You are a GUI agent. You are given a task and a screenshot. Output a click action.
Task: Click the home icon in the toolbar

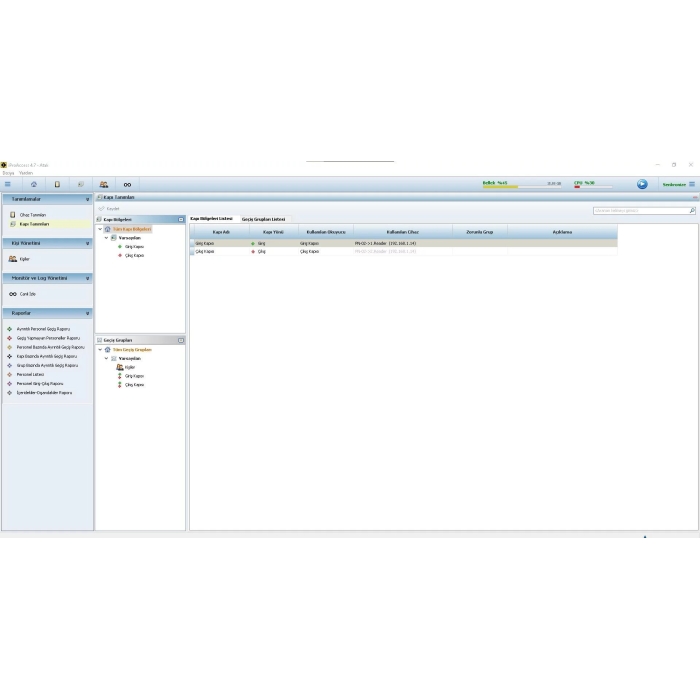pyautogui.click(x=34, y=184)
